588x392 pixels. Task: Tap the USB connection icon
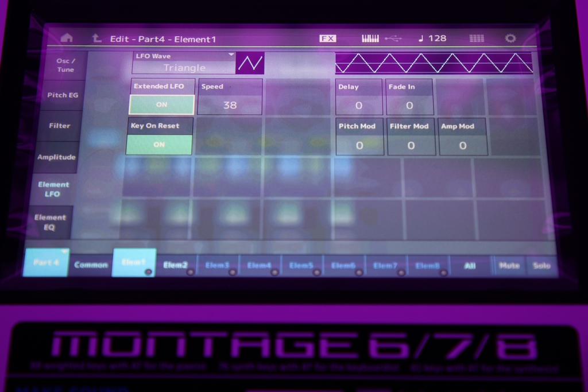coord(393,38)
